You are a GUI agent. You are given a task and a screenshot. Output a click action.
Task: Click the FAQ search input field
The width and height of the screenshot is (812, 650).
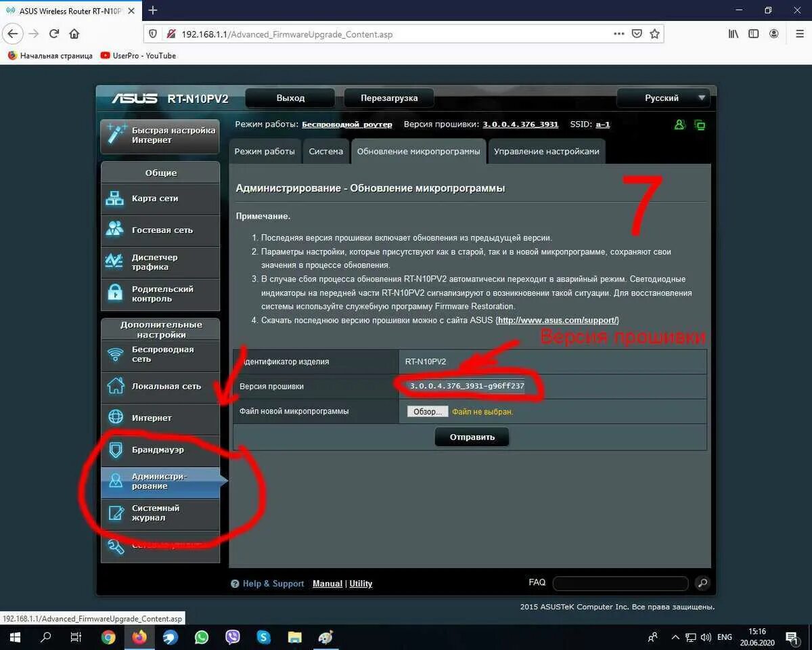coord(621,584)
